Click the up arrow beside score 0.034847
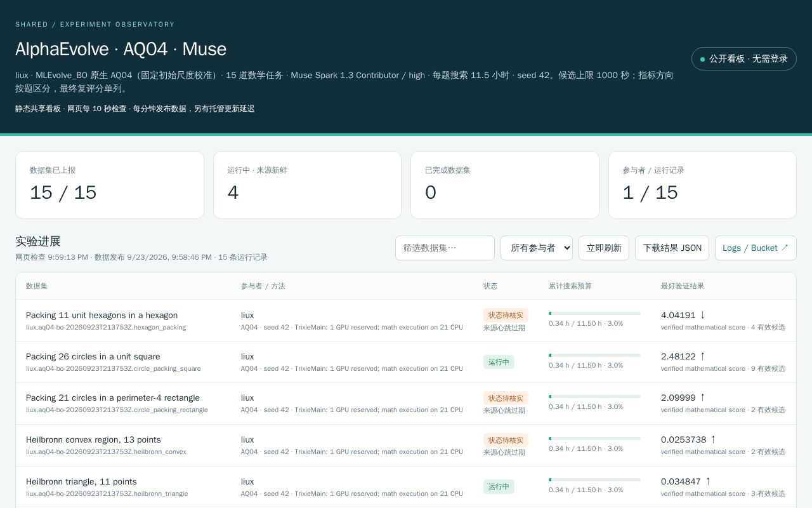 [708, 481]
